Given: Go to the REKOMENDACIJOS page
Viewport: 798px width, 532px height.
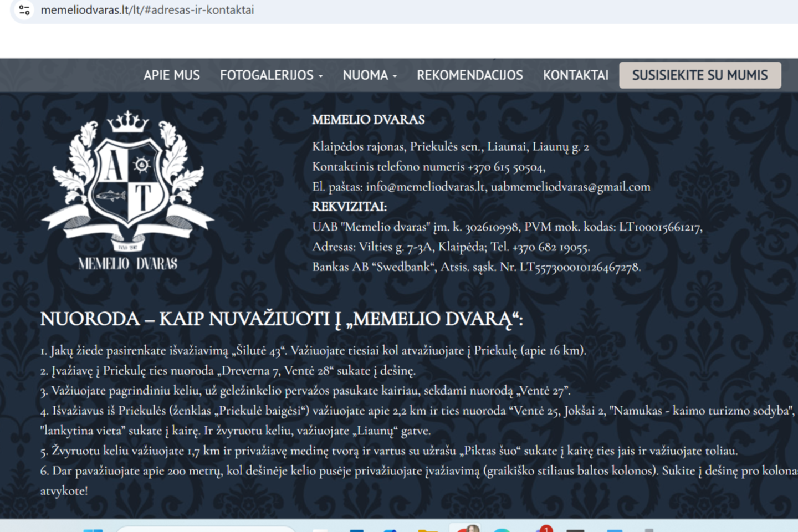Looking at the screenshot, I should point(469,75).
